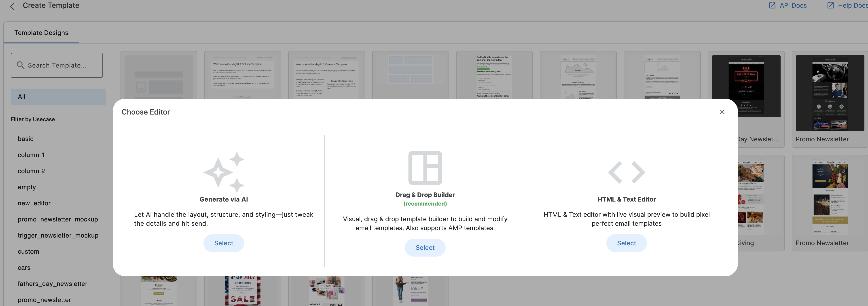Filter by promo_newsletter_mockup usecase

(58, 219)
